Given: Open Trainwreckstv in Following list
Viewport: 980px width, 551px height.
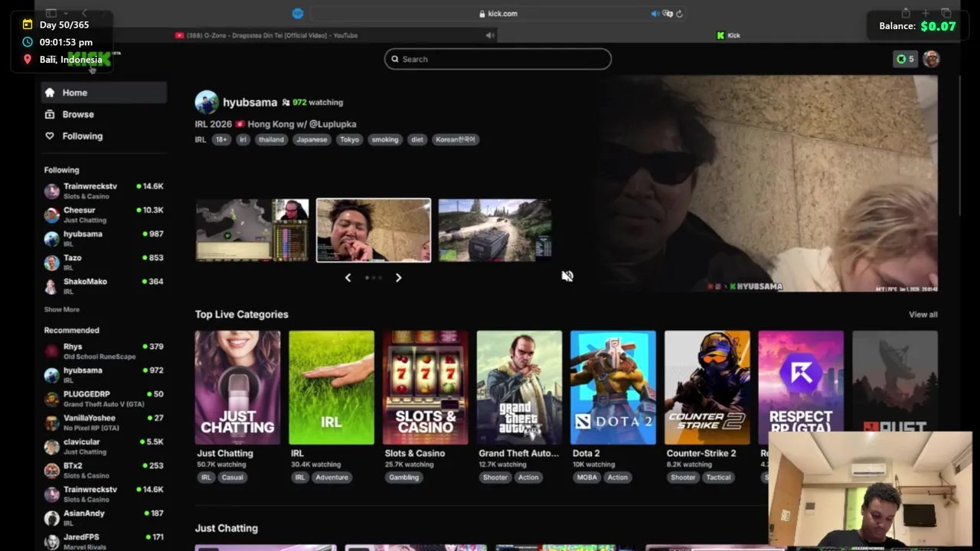Looking at the screenshot, I should point(103,191).
